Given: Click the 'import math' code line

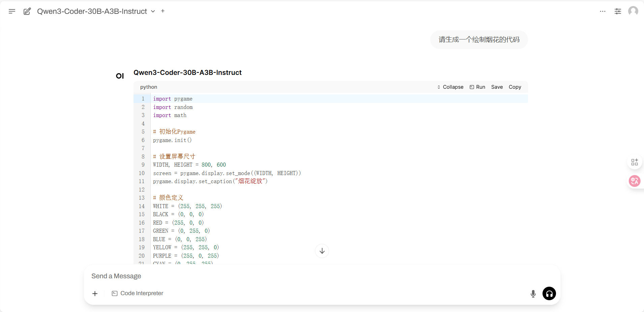Looking at the screenshot, I should [x=170, y=115].
